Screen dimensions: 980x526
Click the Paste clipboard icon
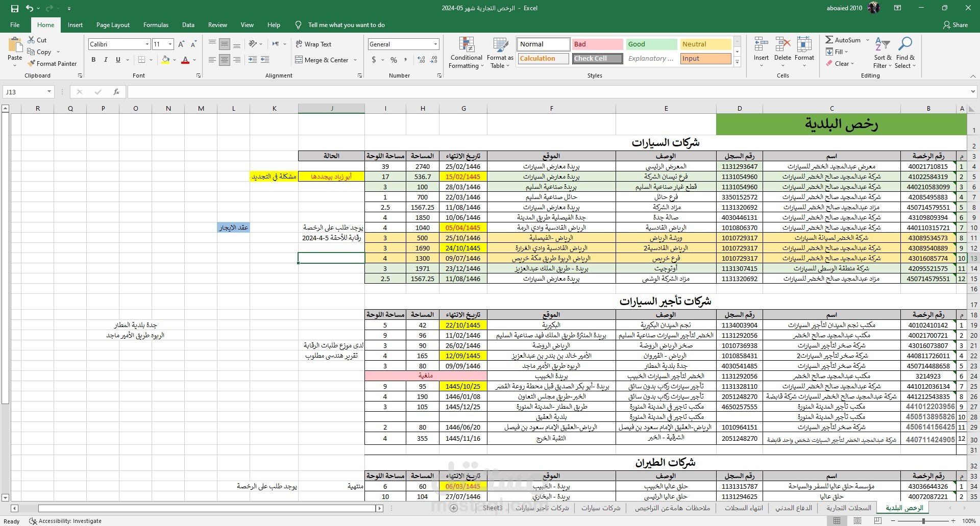pyautogui.click(x=15, y=45)
